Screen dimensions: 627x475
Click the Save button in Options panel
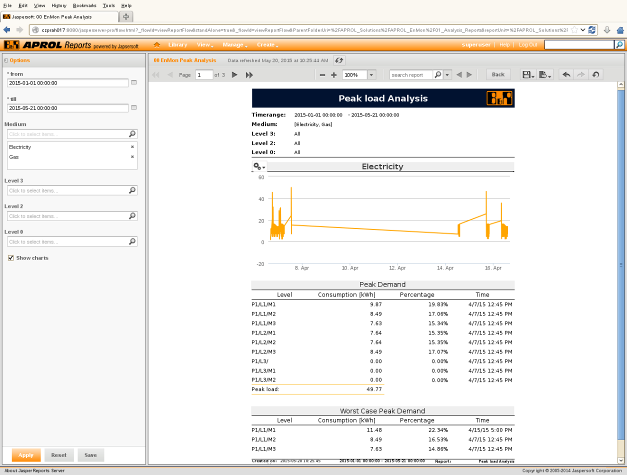(91, 455)
